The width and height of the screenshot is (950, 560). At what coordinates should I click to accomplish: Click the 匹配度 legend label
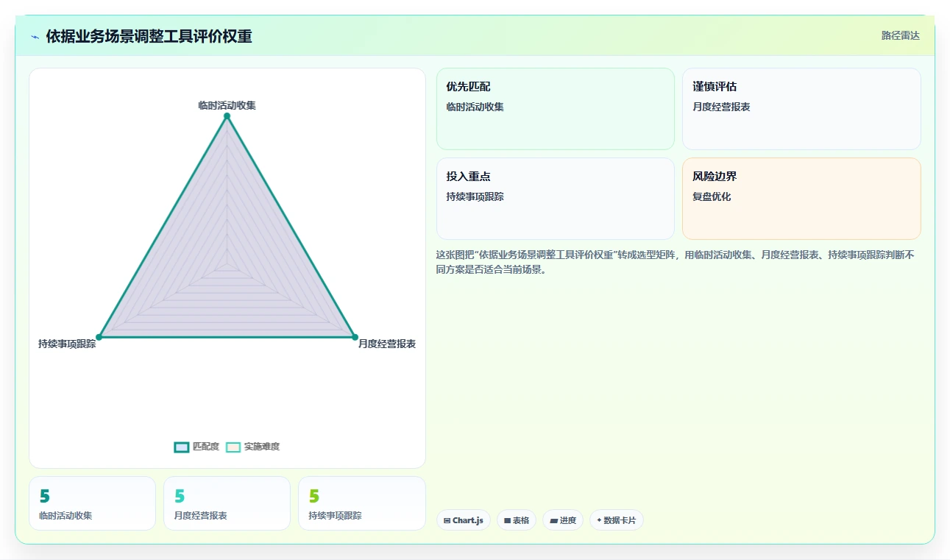pyautogui.click(x=206, y=447)
